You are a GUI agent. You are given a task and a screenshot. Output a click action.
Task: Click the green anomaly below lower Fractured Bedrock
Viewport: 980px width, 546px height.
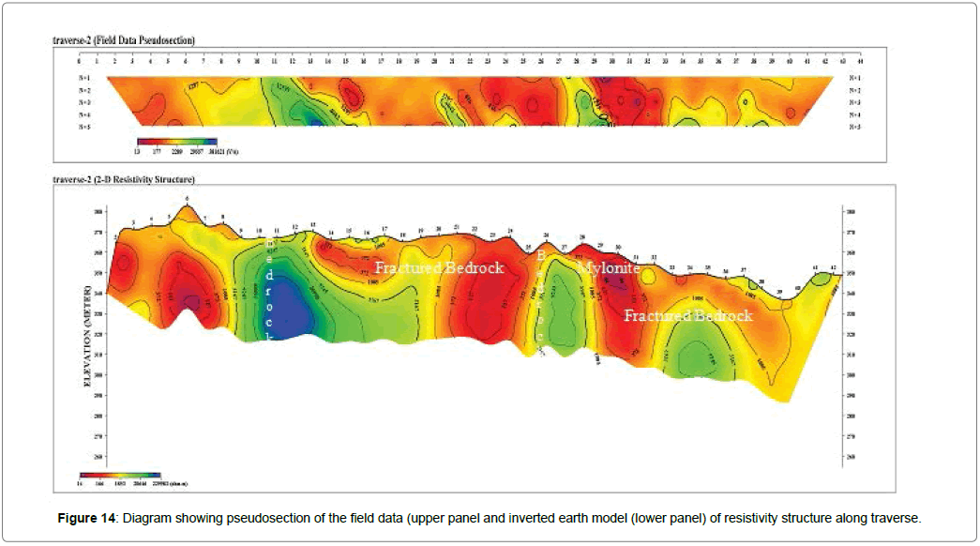[694, 357]
